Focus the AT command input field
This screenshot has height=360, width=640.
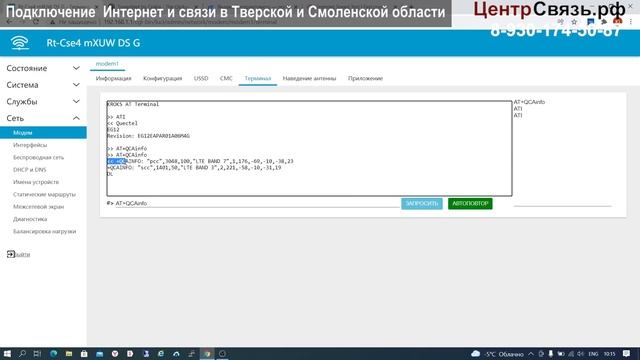(x=257, y=203)
